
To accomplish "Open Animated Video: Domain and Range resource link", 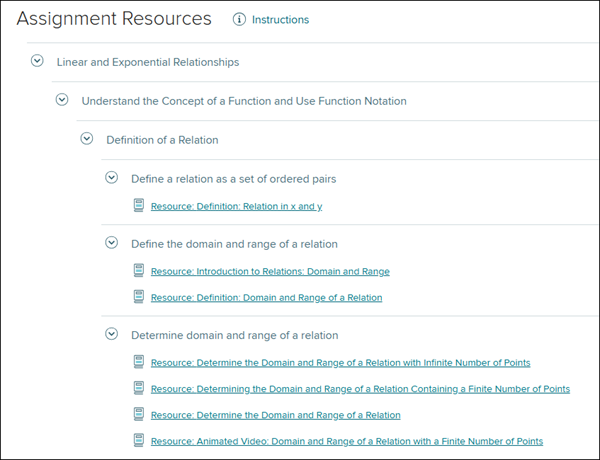I will [346, 441].
